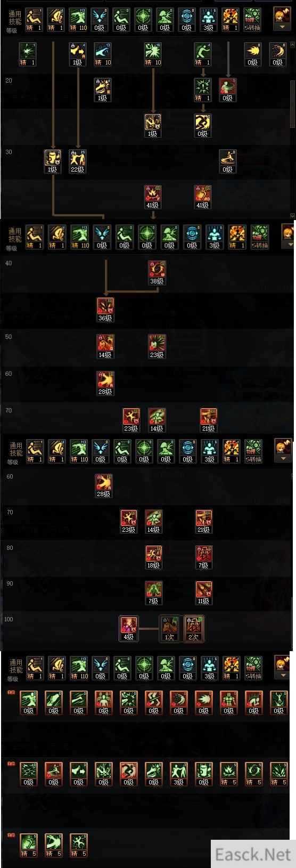This screenshot has width=296, height=868.
Task: Select the 14级 skill in level 50 row
Action: click(105, 346)
